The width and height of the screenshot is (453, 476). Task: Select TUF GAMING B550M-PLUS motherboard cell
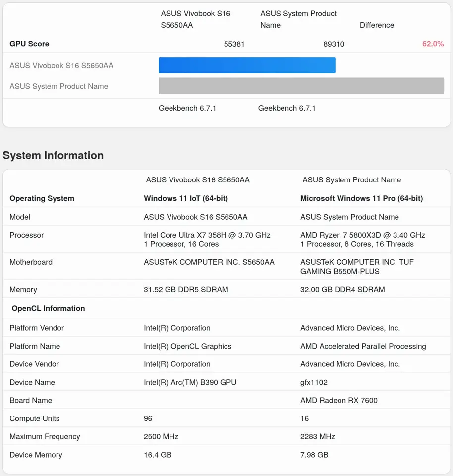click(x=357, y=267)
